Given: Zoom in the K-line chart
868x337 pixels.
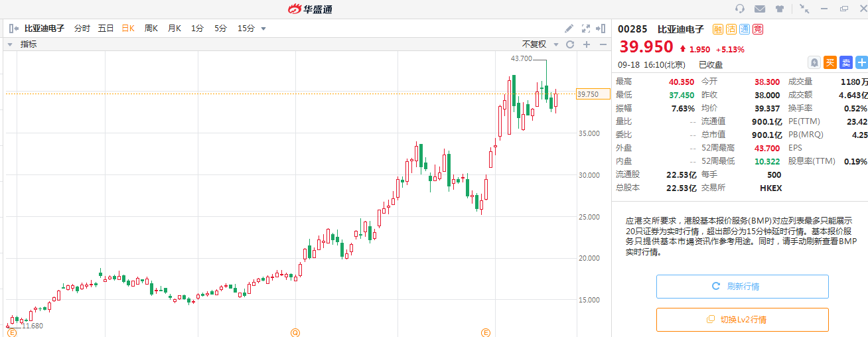Looking at the screenshot, I should [x=587, y=44].
